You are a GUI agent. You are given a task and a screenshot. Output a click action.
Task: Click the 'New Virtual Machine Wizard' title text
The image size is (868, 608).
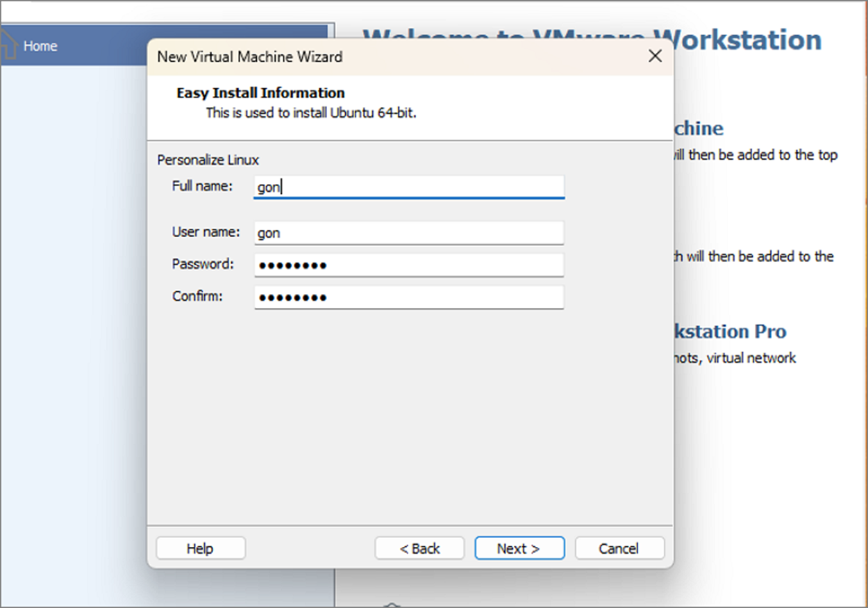(250, 57)
